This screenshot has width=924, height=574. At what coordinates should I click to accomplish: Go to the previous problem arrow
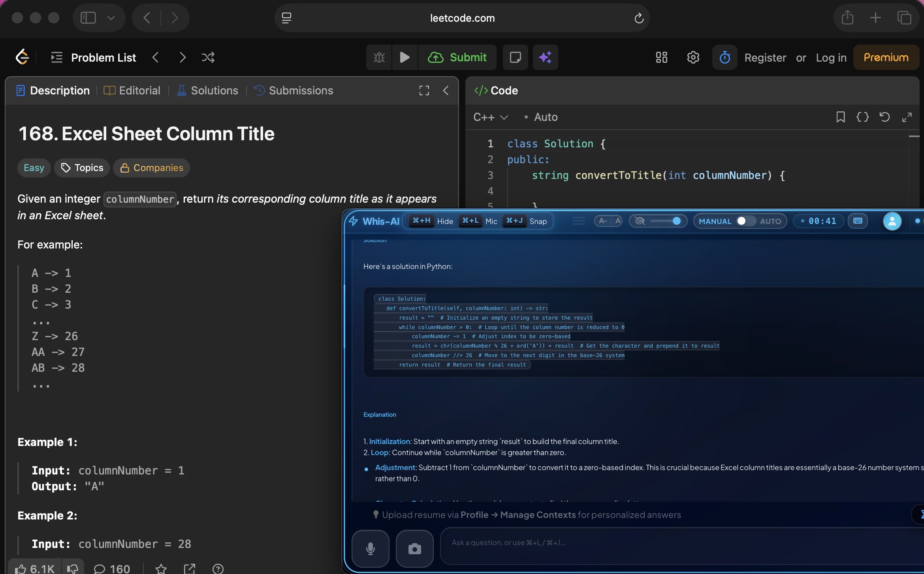point(156,57)
